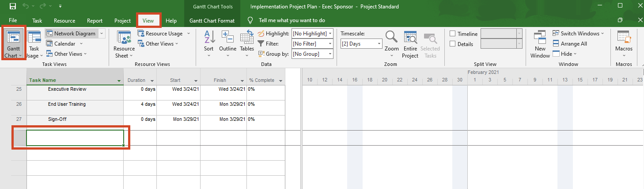Expand the Group by dropdown
Viewport: 644px width, 189px height.
click(330, 54)
